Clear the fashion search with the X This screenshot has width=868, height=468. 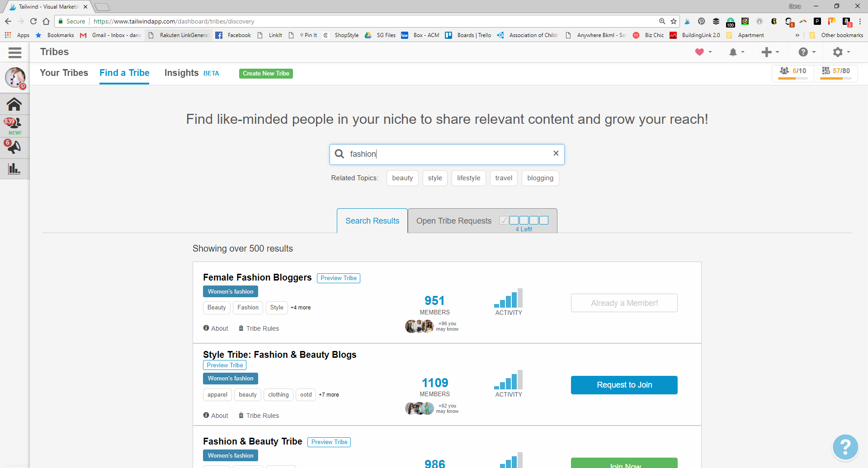(x=556, y=153)
